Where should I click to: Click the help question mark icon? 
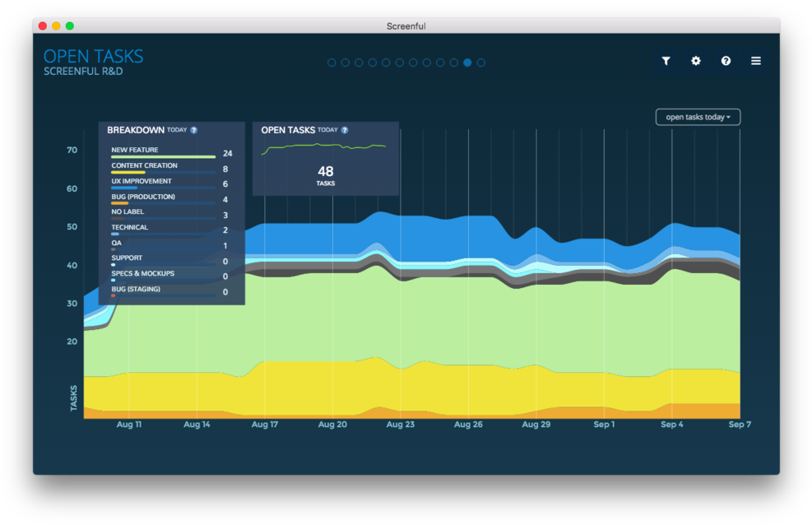tap(726, 60)
